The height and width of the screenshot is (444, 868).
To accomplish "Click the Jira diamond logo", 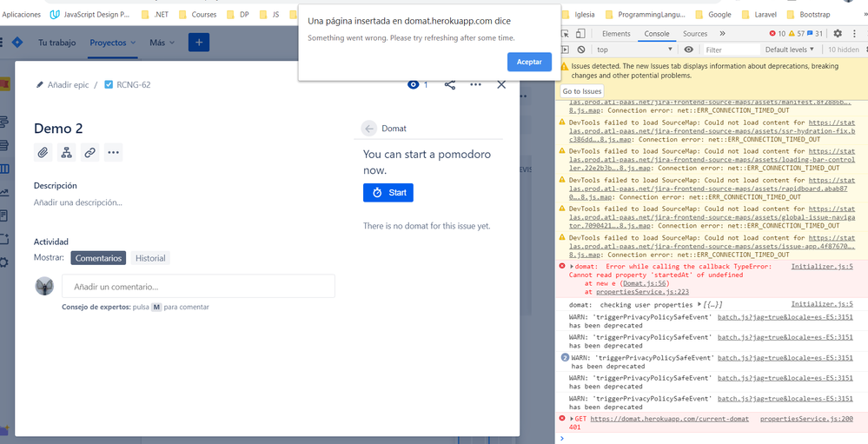I will tap(17, 42).
